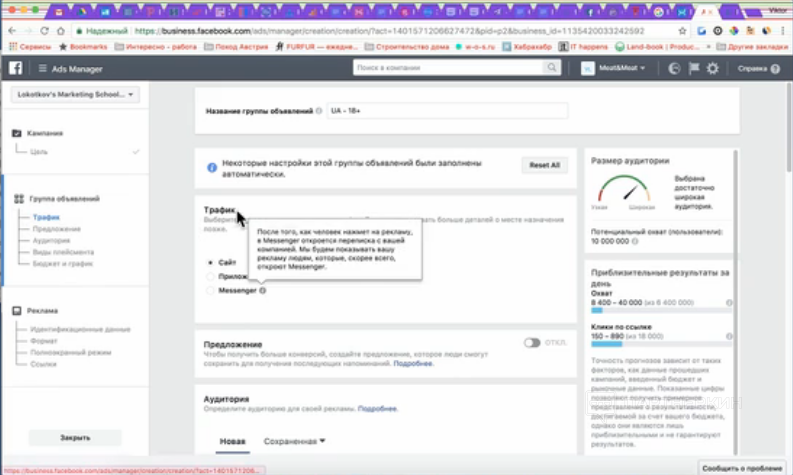This screenshot has height=475, width=793.
Task: Click the search magnifier icon
Action: (x=551, y=68)
